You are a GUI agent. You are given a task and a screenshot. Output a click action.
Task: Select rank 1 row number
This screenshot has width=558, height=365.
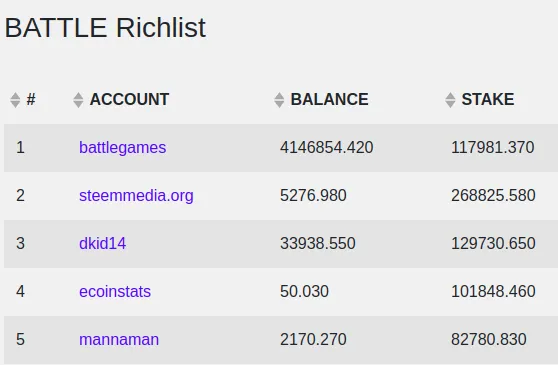click(20, 148)
